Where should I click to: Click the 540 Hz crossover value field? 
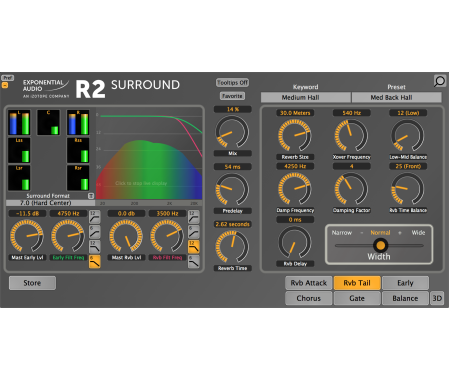click(x=352, y=113)
